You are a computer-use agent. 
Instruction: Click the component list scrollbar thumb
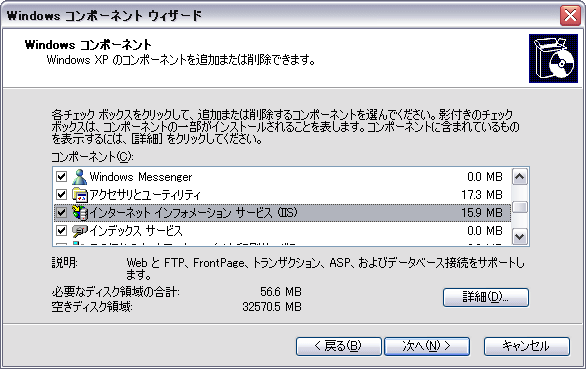520,207
